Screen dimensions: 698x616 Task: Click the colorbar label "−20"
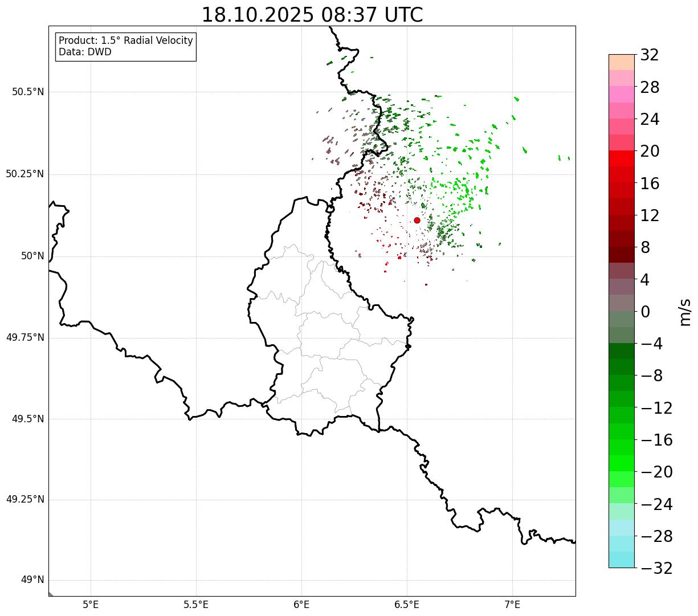pos(656,472)
